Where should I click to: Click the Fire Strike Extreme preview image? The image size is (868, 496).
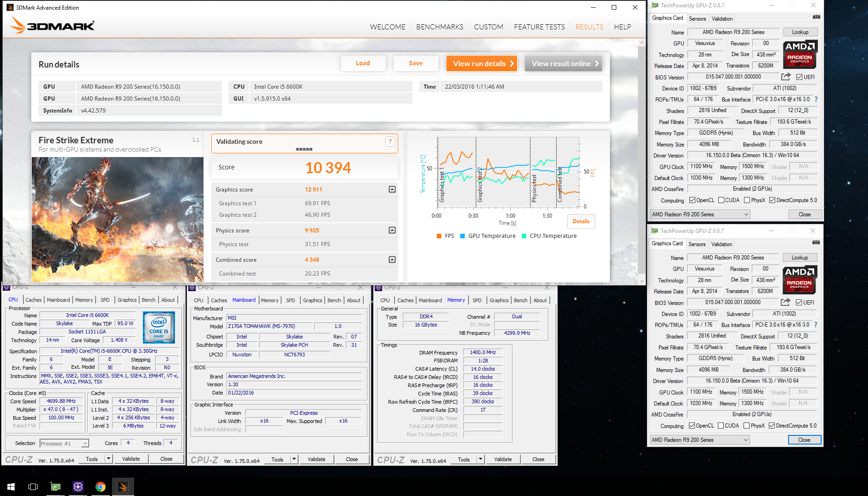[x=118, y=220]
